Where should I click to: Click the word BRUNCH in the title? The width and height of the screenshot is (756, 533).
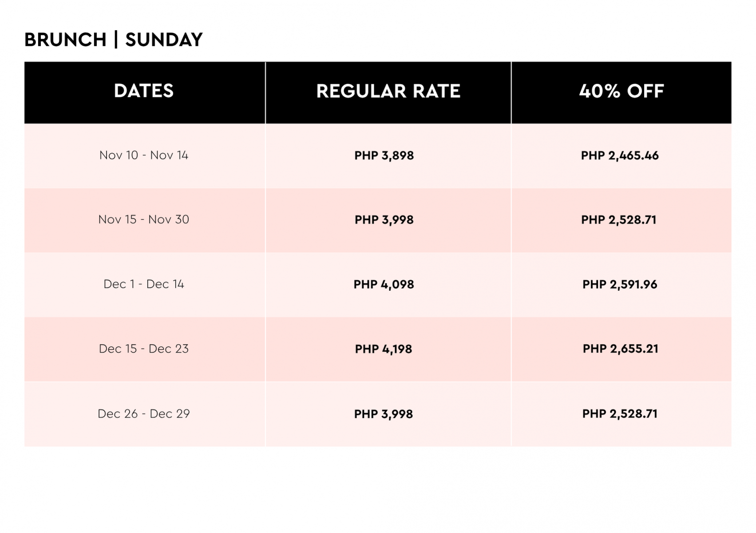coord(65,40)
